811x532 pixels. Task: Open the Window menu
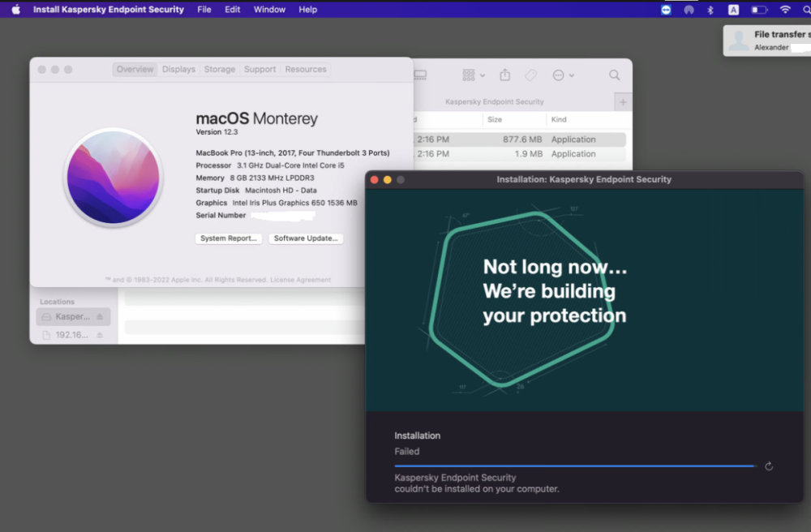(x=269, y=9)
